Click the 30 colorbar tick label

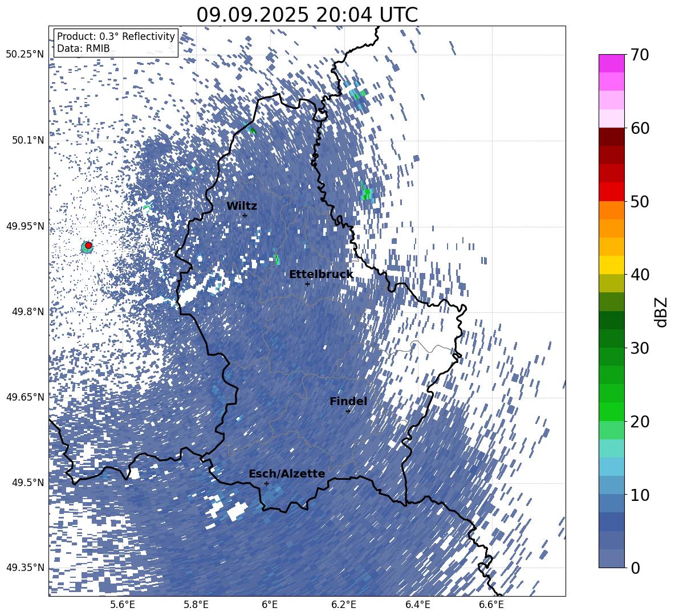pyautogui.click(x=640, y=348)
